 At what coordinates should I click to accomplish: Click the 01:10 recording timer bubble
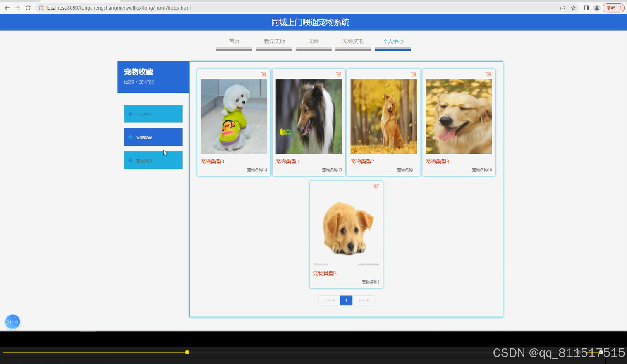pyautogui.click(x=12, y=322)
